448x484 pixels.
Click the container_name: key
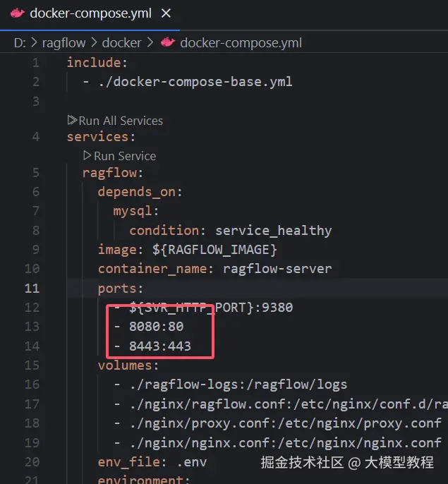(156, 269)
